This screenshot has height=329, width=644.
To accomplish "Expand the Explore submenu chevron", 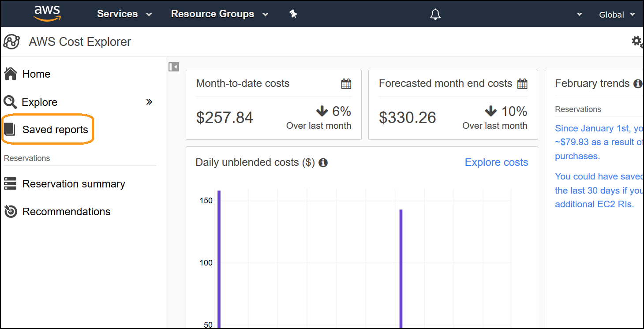I will (x=149, y=102).
